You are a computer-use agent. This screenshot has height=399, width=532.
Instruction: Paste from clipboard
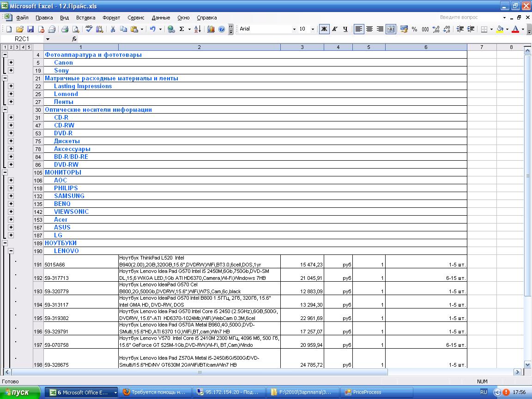[x=134, y=29]
